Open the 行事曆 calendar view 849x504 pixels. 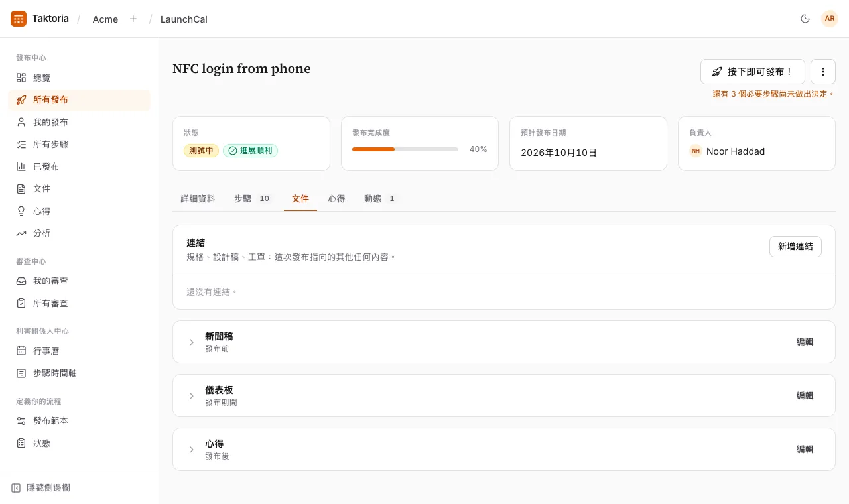(80, 351)
